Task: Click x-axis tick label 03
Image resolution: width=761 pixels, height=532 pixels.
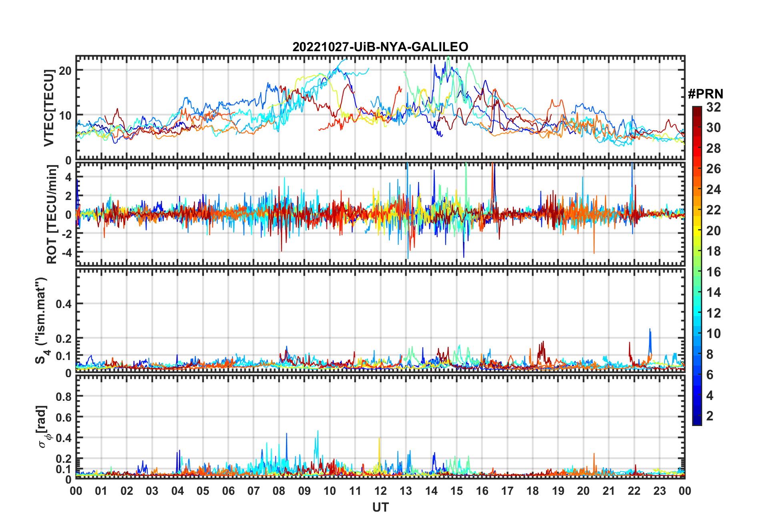Action: click(152, 491)
